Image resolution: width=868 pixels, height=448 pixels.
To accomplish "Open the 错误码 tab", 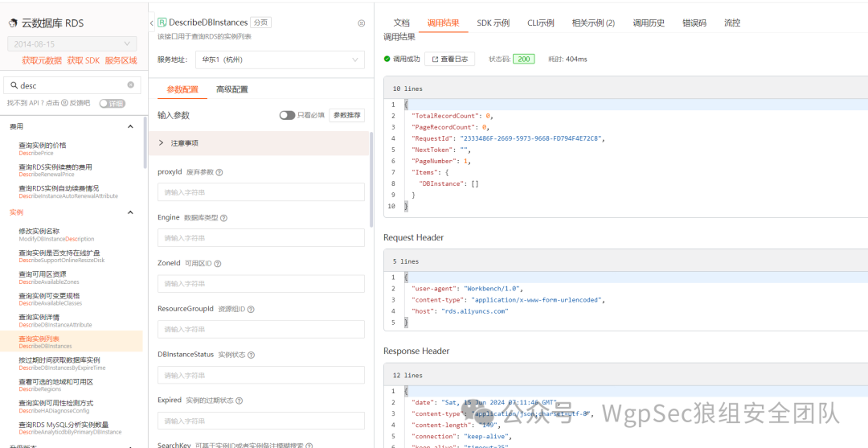I will 694,23.
